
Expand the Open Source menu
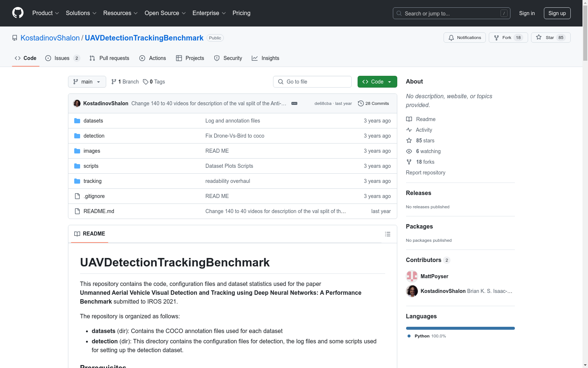(165, 13)
